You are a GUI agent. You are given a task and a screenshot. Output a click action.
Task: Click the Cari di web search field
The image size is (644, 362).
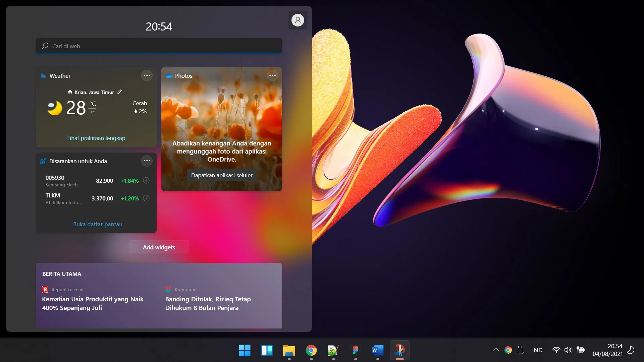tap(159, 46)
